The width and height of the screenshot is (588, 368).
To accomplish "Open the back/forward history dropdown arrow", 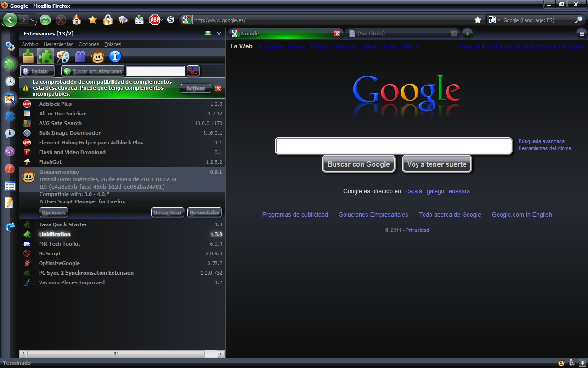I will (x=33, y=20).
